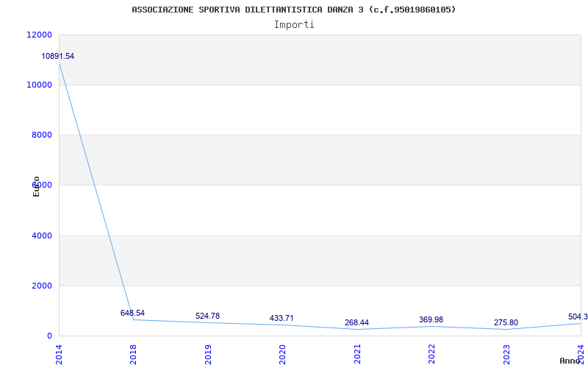Click the x-axis year 2019
588x368 pixels.
[x=208, y=354]
